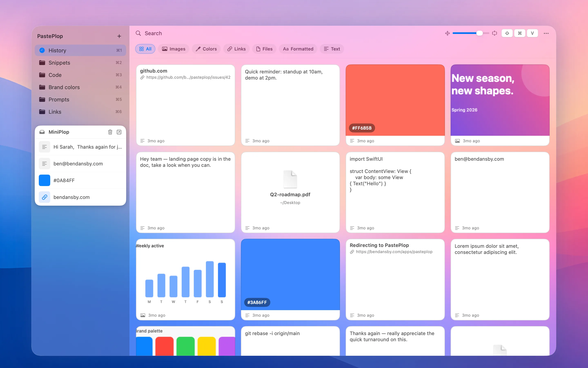Image resolution: width=588 pixels, height=368 pixels.
Task: Select the #FF6B5B color card
Action: tap(395, 105)
